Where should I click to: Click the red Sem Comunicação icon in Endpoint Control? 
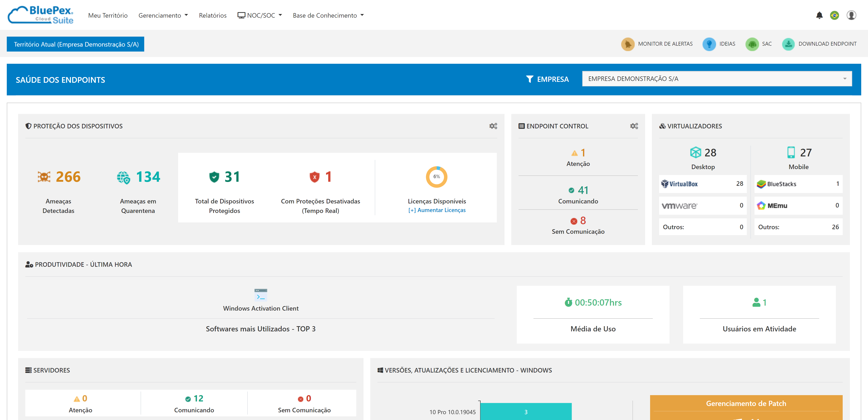click(573, 221)
